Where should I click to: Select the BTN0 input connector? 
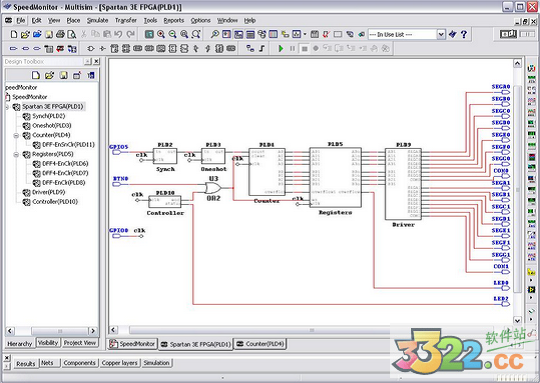116,184
